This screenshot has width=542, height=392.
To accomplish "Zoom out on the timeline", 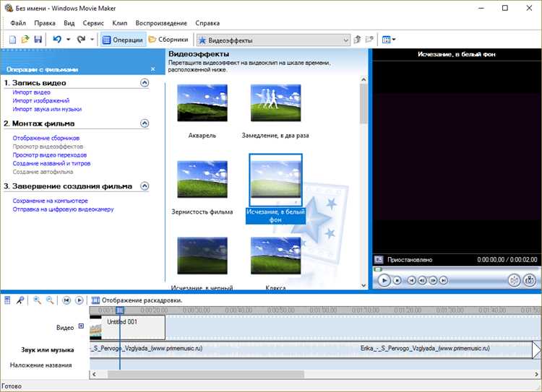I will (x=50, y=300).
